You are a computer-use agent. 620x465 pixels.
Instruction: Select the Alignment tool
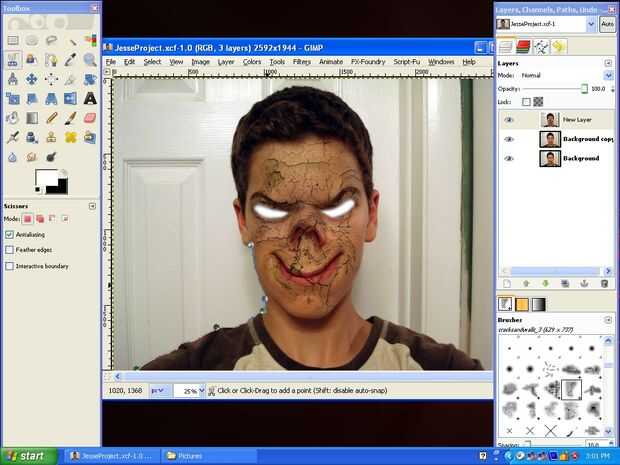(51, 79)
